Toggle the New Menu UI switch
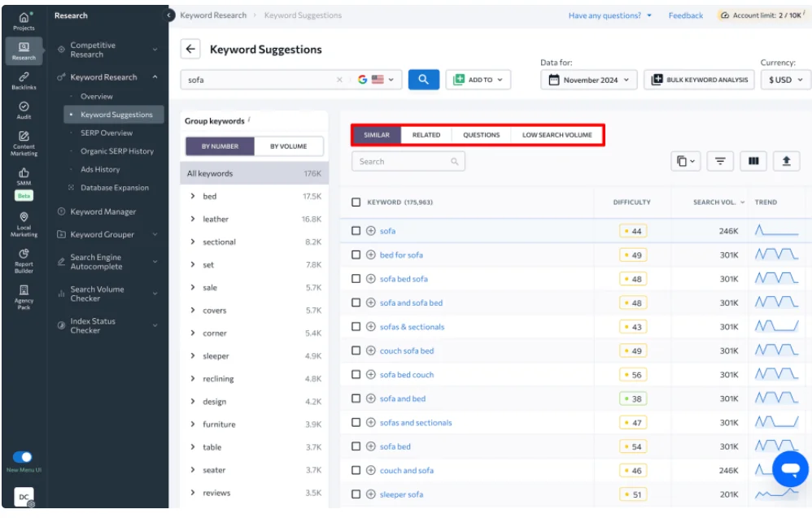This screenshot has height=518, width=812. tap(22, 457)
